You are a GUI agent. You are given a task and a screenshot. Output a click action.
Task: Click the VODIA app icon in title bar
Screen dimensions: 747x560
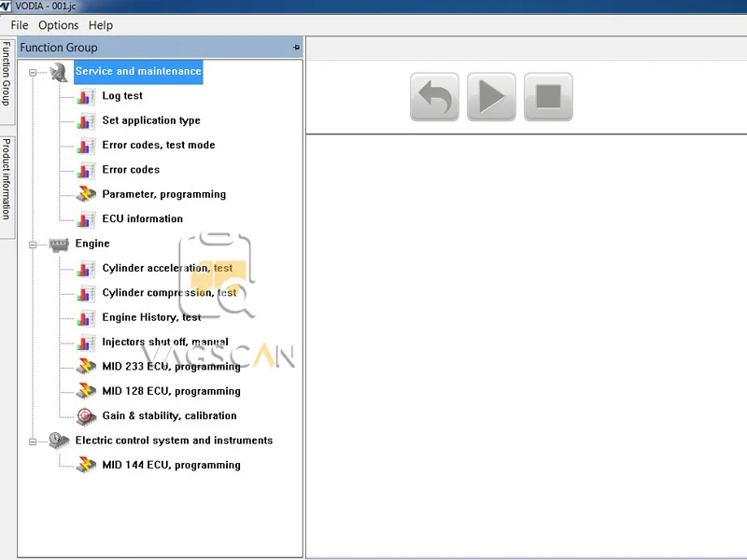tap(5, 6)
